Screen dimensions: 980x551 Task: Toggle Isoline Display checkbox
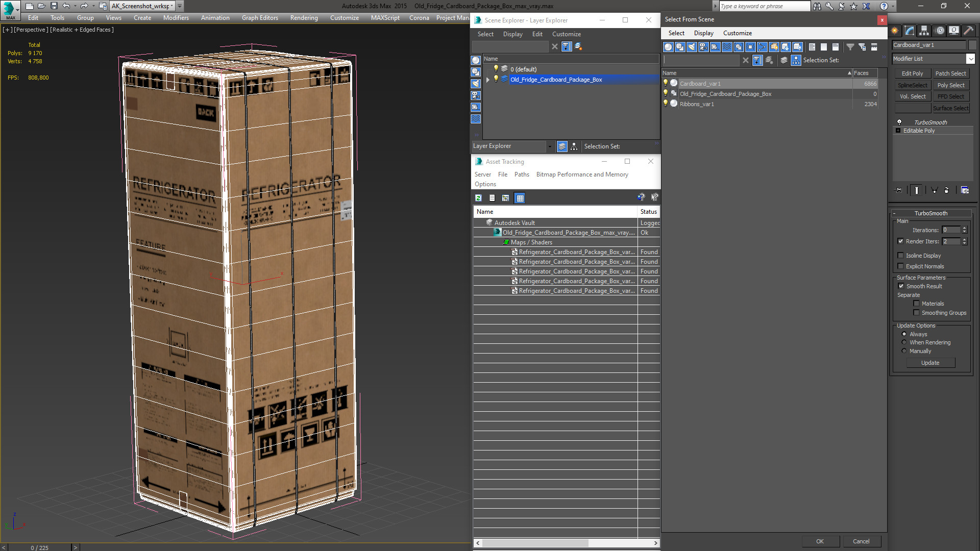[x=900, y=256]
